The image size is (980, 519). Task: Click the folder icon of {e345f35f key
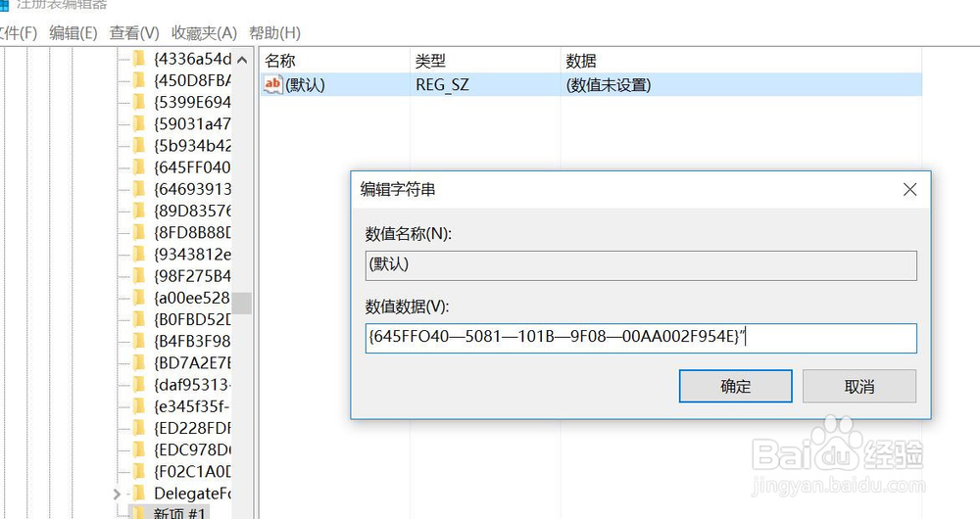tap(139, 406)
